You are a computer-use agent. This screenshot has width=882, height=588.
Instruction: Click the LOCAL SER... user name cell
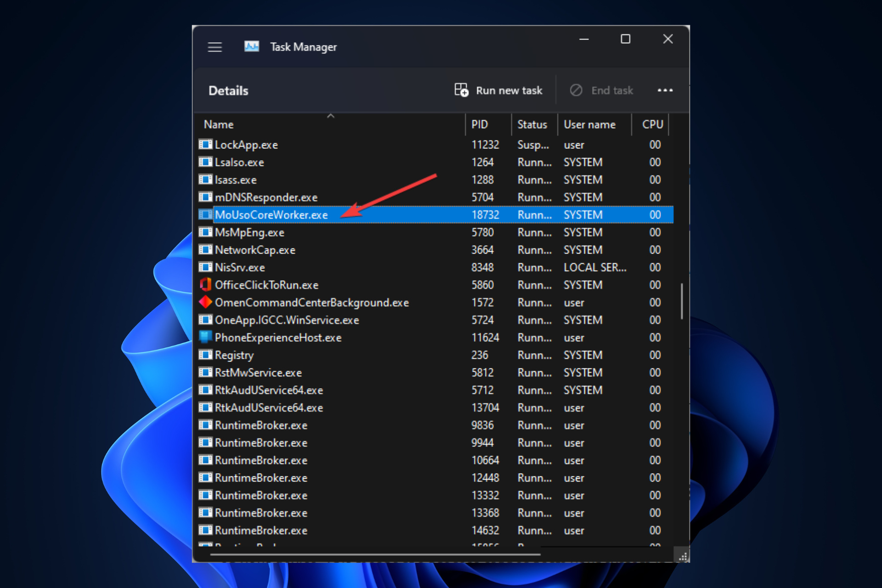[595, 267]
